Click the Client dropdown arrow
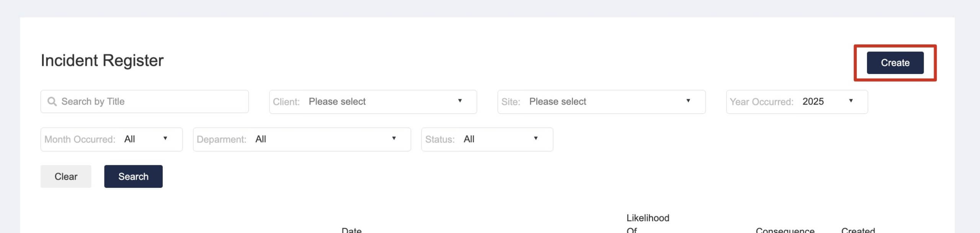Image resolution: width=980 pixels, height=233 pixels. [x=460, y=101]
